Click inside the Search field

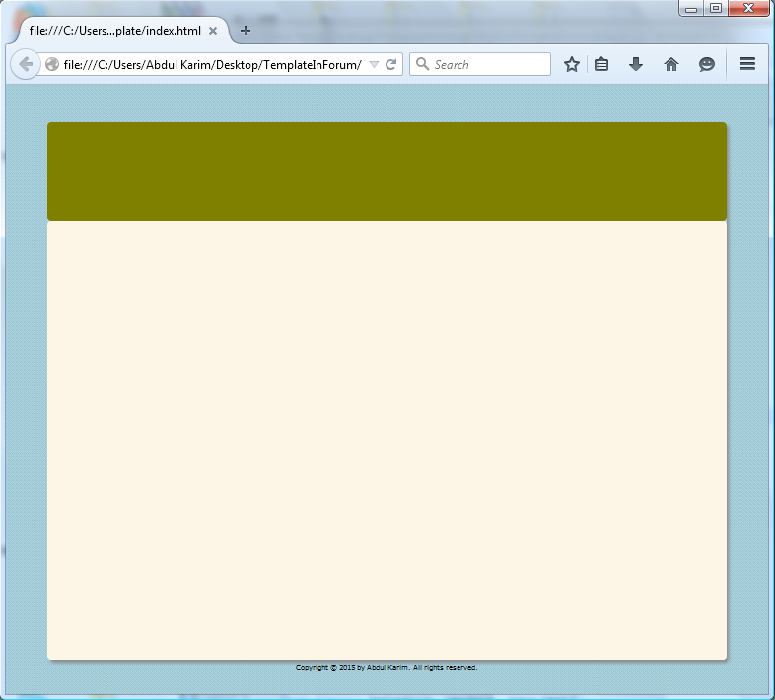[x=488, y=65]
